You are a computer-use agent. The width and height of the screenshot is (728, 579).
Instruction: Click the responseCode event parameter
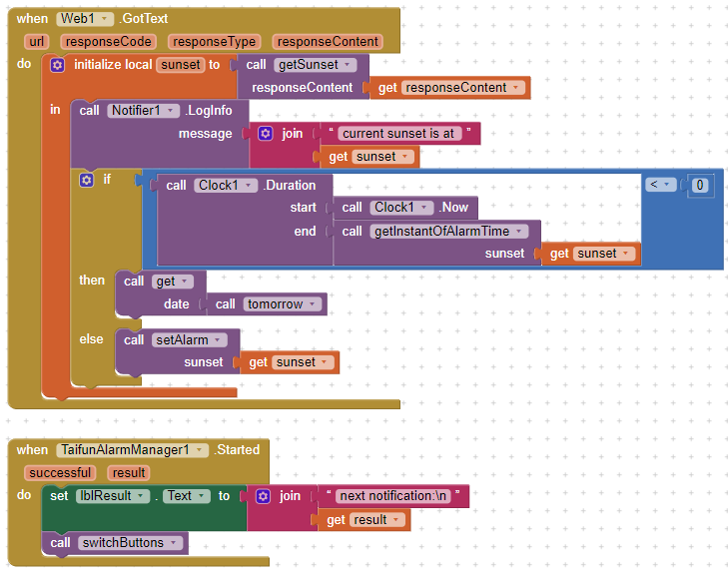[x=108, y=42]
